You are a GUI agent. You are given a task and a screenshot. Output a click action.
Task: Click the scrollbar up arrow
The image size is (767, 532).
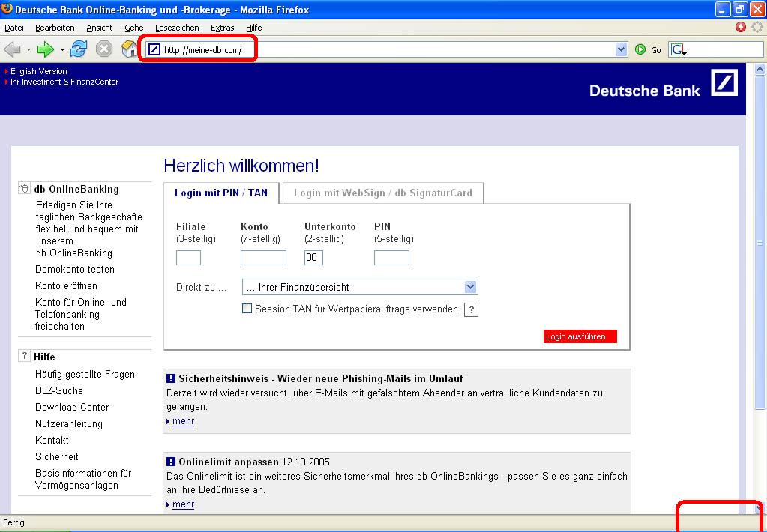[x=760, y=70]
